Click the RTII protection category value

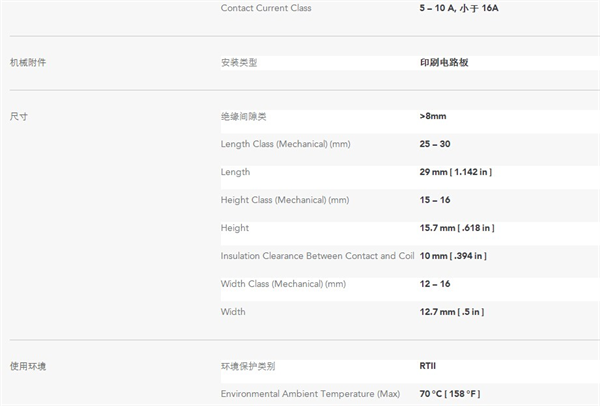point(428,366)
